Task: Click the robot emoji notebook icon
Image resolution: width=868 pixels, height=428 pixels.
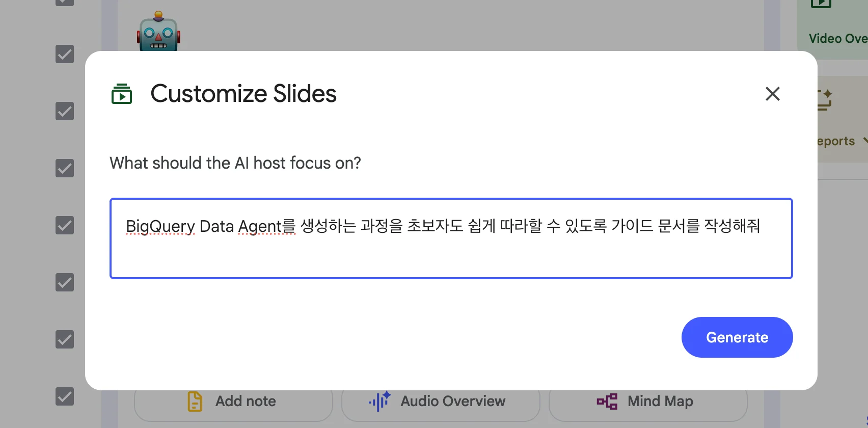Action: (158, 32)
